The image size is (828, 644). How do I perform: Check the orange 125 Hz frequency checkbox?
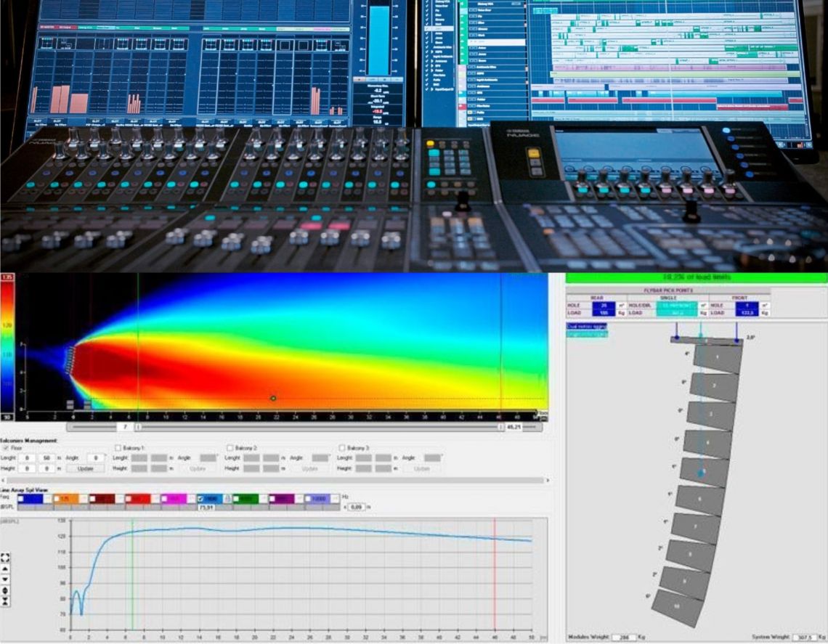(57, 499)
